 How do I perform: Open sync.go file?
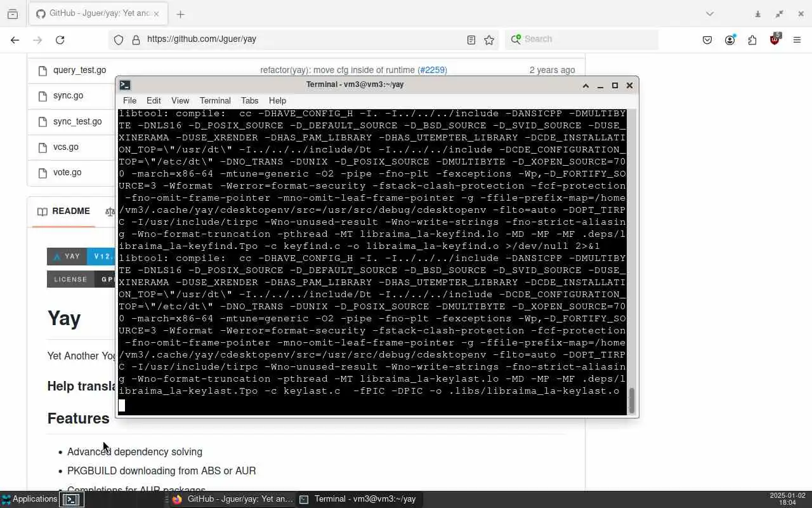point(68,95)
